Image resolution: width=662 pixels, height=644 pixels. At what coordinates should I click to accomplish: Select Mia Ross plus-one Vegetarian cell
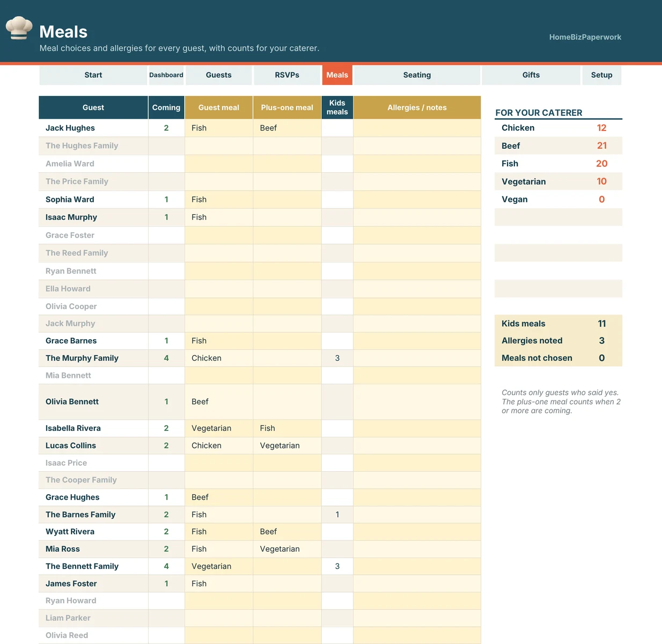click(287, 549)
